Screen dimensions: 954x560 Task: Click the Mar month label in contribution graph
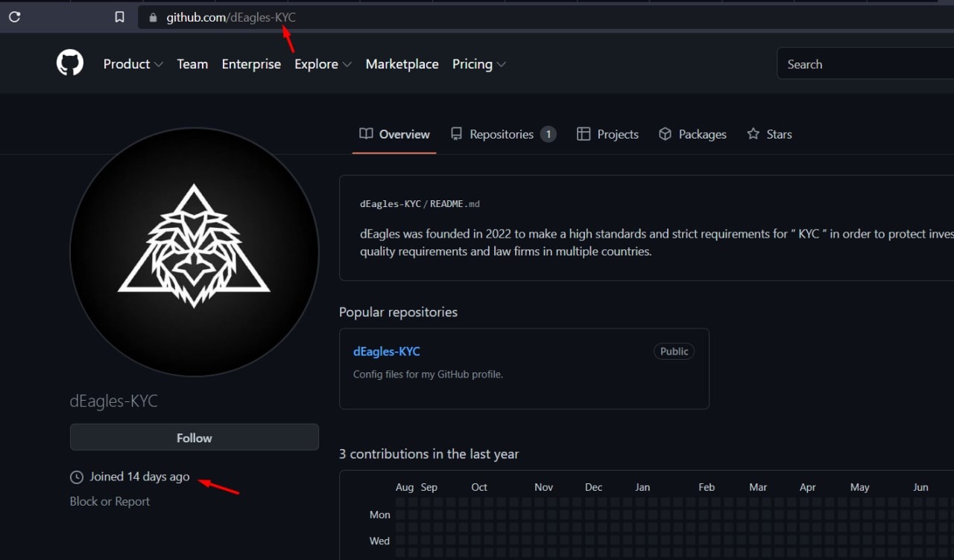pyautogui.click(x=758, y=487)
